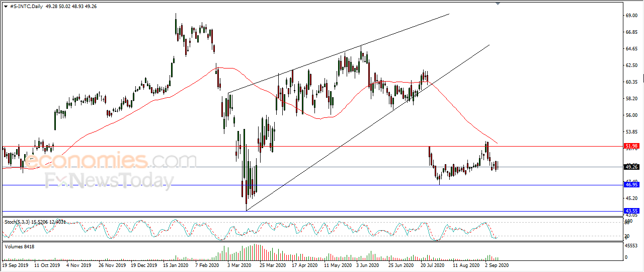Select the blue 46.95 price label
Viewport: 644px width, 272px height.
click(x=631, y=185)
